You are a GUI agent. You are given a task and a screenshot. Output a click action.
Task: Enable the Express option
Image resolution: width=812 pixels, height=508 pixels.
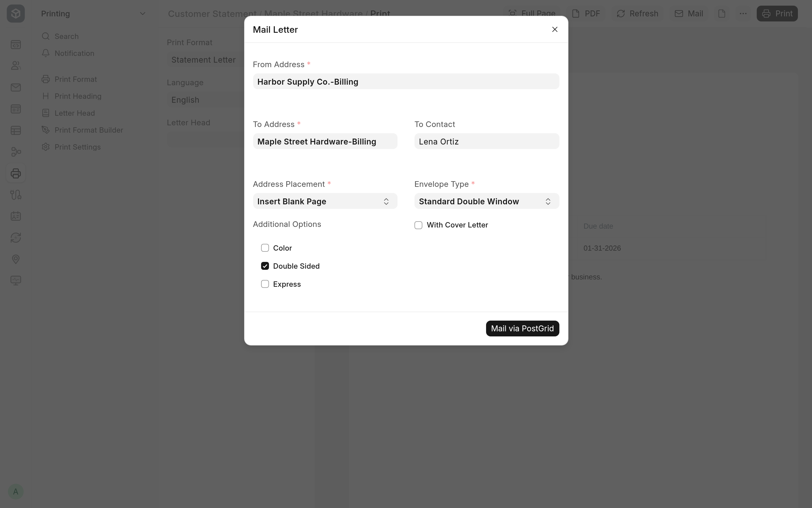pos(265,284)
